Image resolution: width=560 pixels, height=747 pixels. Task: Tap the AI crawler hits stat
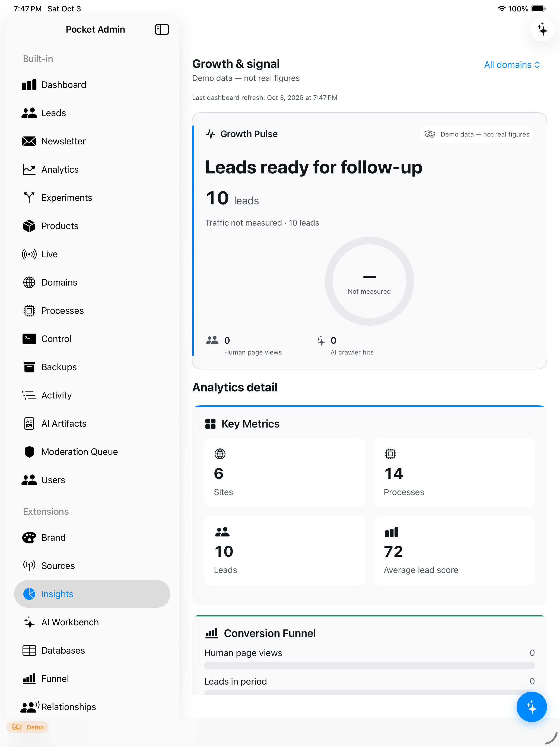click(x=345, y=346)
